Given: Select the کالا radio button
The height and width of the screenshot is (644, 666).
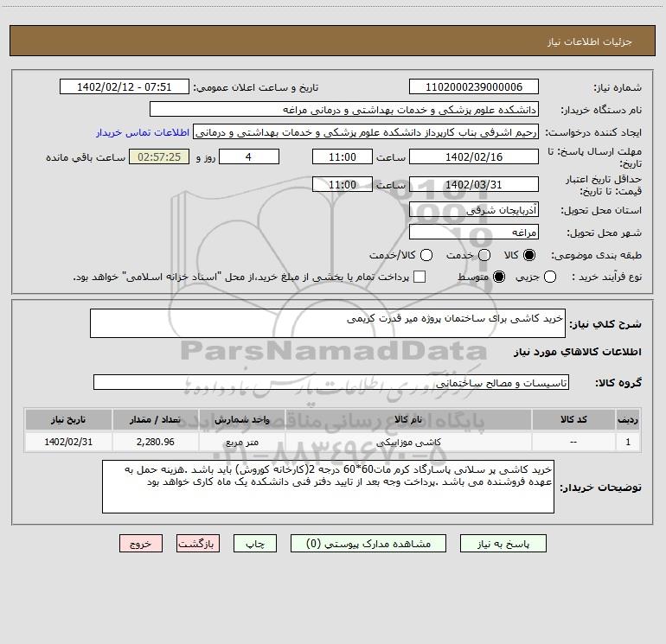Looking at the screenshot, I should (529, 255).
